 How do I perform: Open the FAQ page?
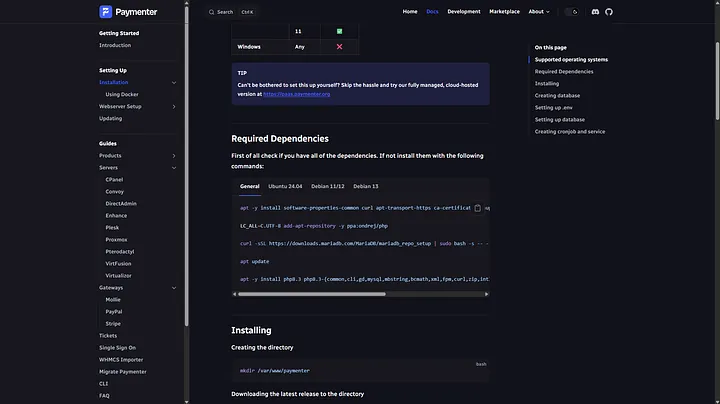(104, 396)
